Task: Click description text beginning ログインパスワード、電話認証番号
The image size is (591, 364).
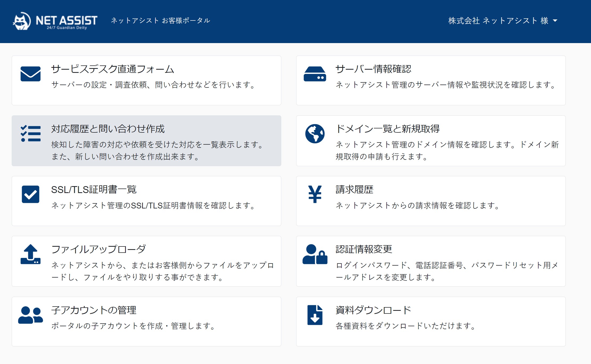Action: [x=447, y=271]
